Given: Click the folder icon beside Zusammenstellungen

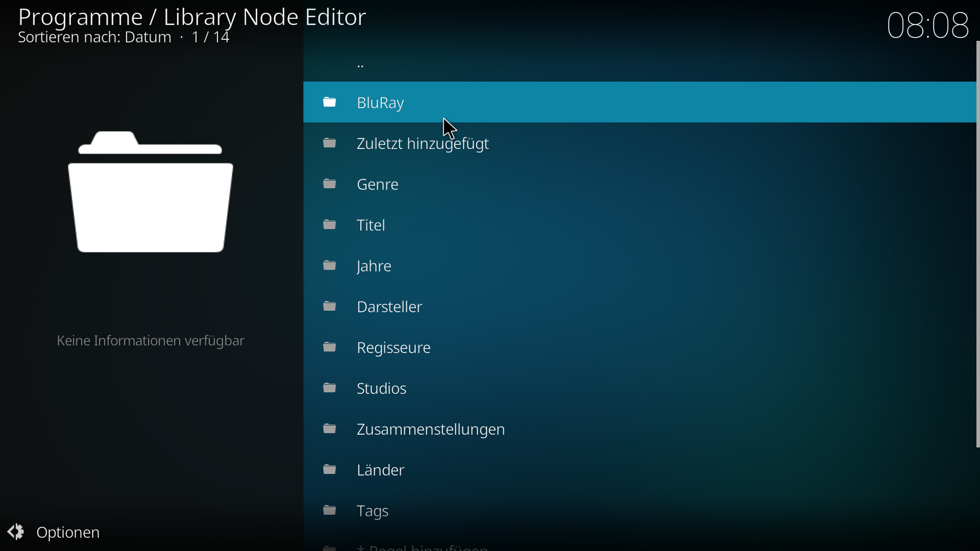Looking at the screenshot, I should (330, 429).
